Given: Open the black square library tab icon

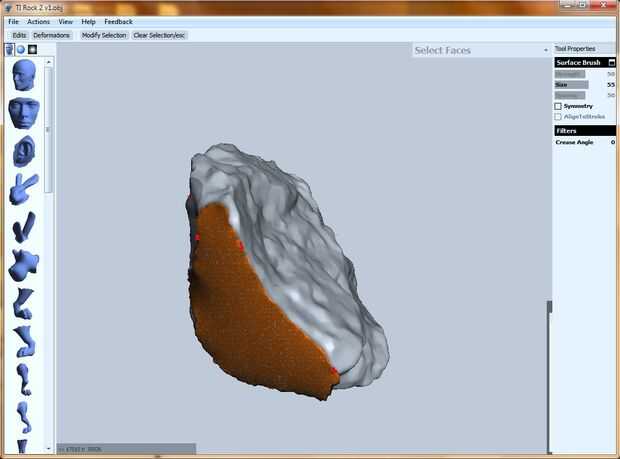Looking at the screenshot, I should tap(32, 49).
